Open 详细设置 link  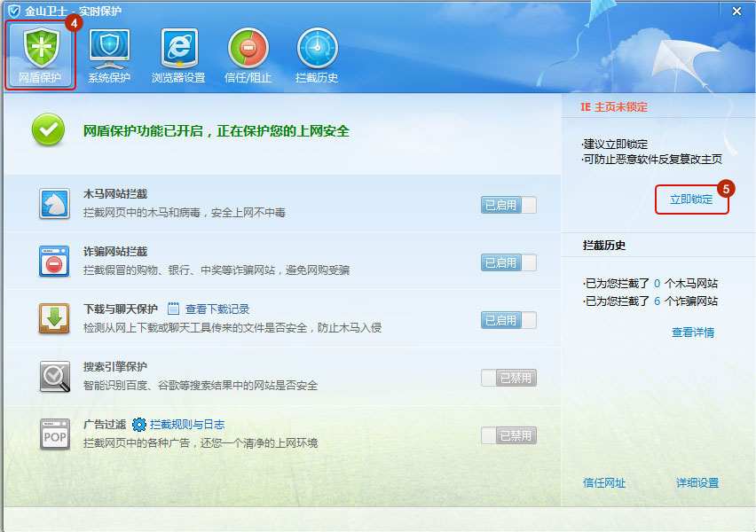[697, 483]
